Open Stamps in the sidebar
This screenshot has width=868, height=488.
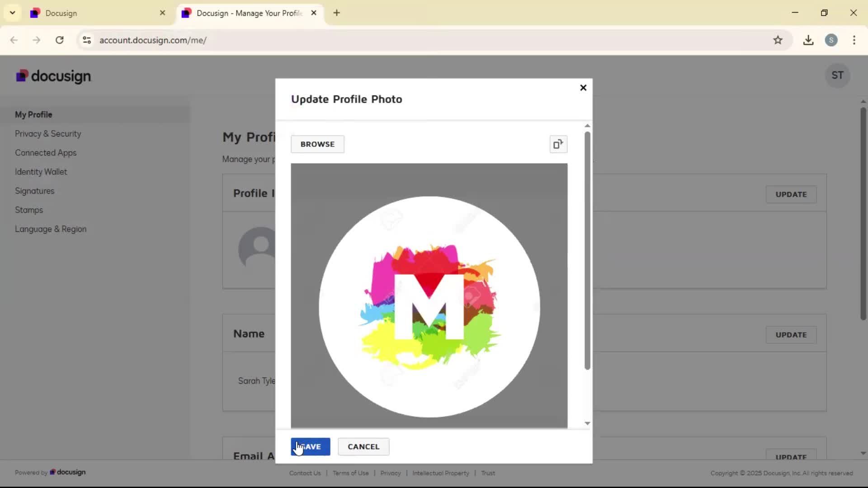tap(29, 210)
